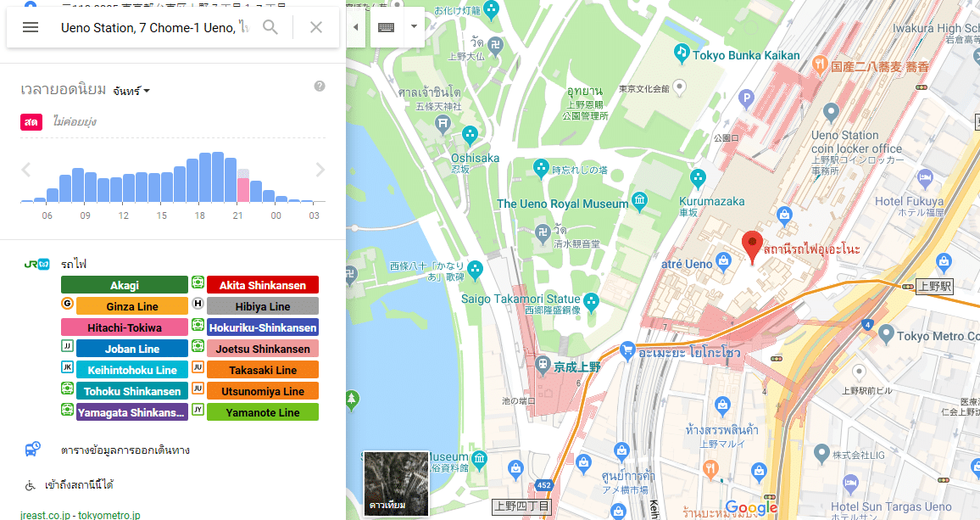This screenshot has height=520, width=980.
Task: Click the 五條天神社 shrine marker
Action: 443,124
